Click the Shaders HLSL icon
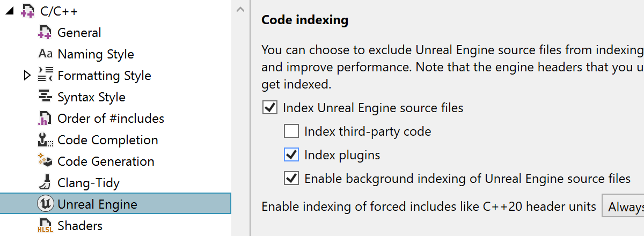Image resolution: width=644 pixels, height=236 pixels. 45,226
